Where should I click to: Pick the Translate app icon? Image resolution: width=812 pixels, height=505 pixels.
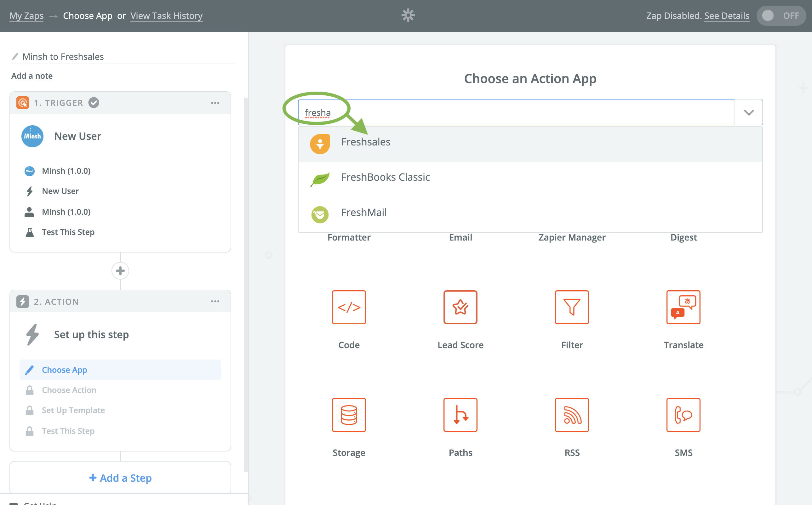click(683, 307)
